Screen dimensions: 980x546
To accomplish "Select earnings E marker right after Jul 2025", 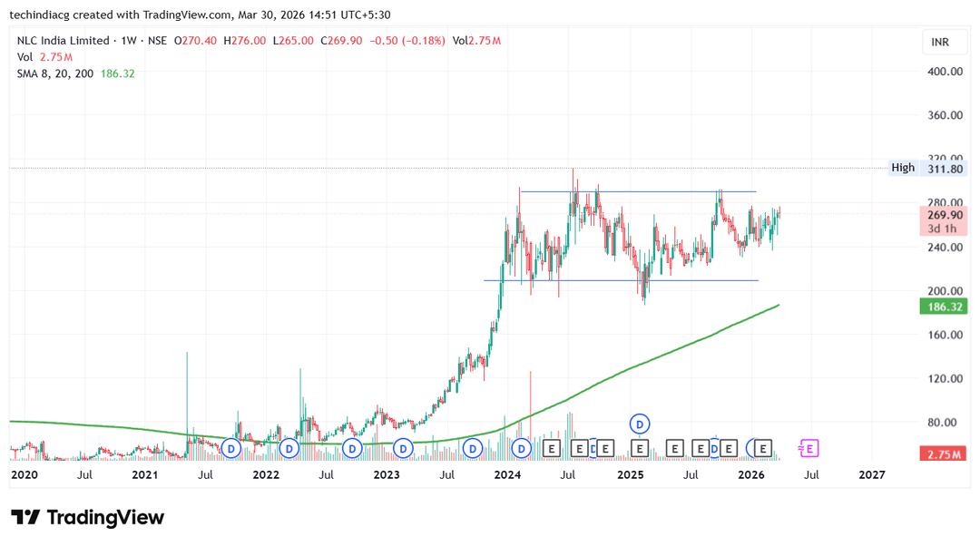I will (700, 449).
